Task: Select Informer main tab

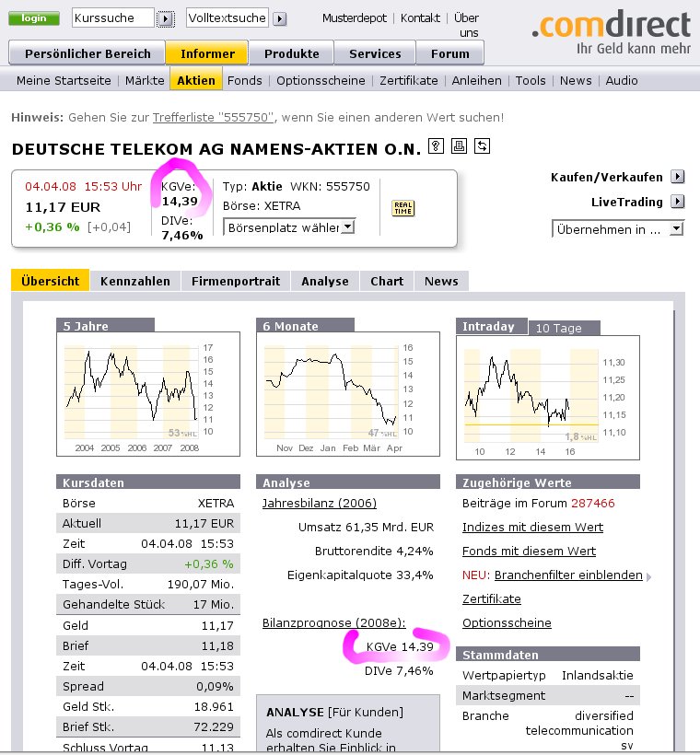Action: pyautogui.click(x=207, y=53)
